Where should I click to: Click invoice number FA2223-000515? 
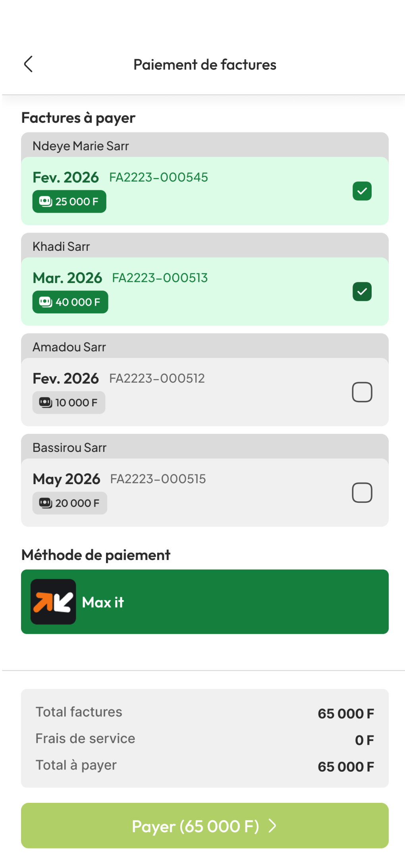[158, 479]
